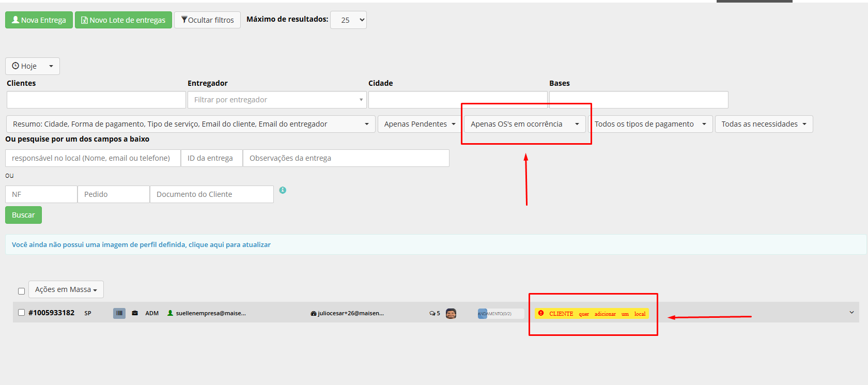Viewport: 868px width, 385px height.
Task: Click the NF input field
Action: tap(41, 194)
